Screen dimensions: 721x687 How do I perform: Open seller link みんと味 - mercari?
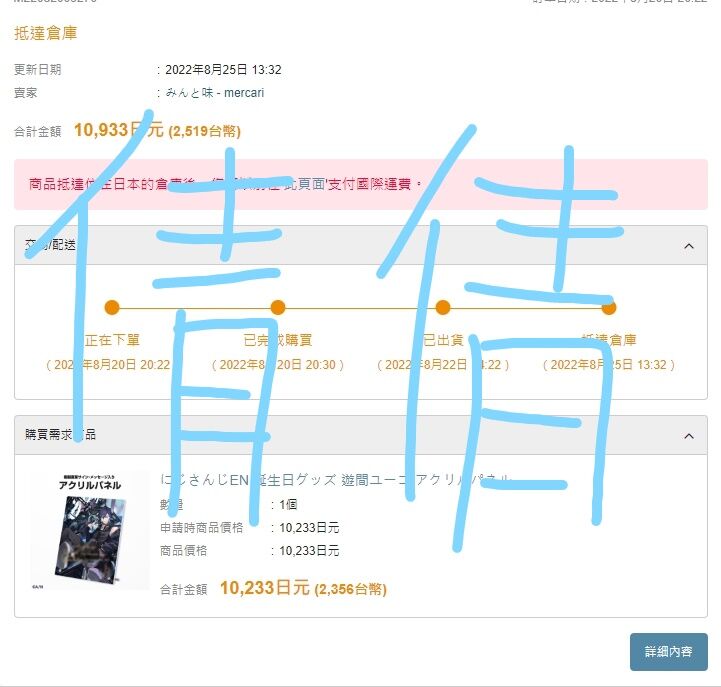(215, 93)
